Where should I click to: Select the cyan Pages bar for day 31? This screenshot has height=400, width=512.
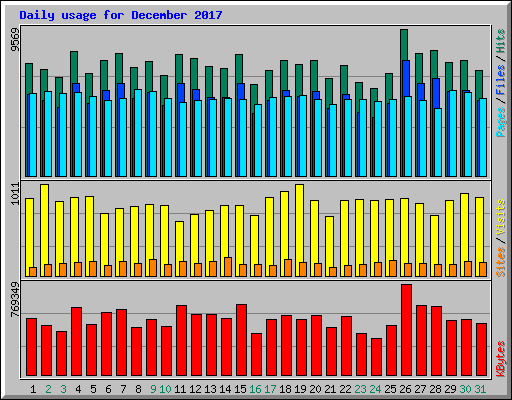[483, 137]
